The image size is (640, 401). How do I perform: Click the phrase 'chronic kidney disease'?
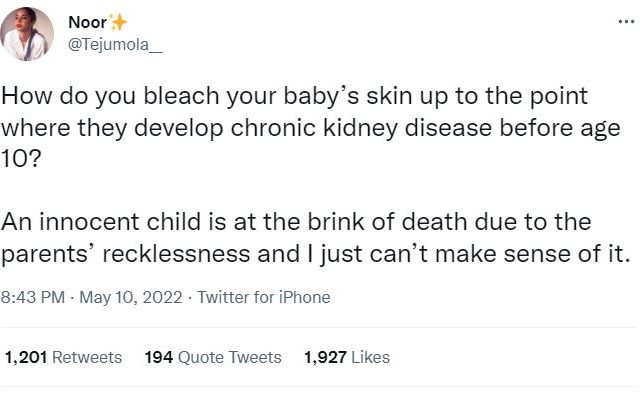click(393, 131)
